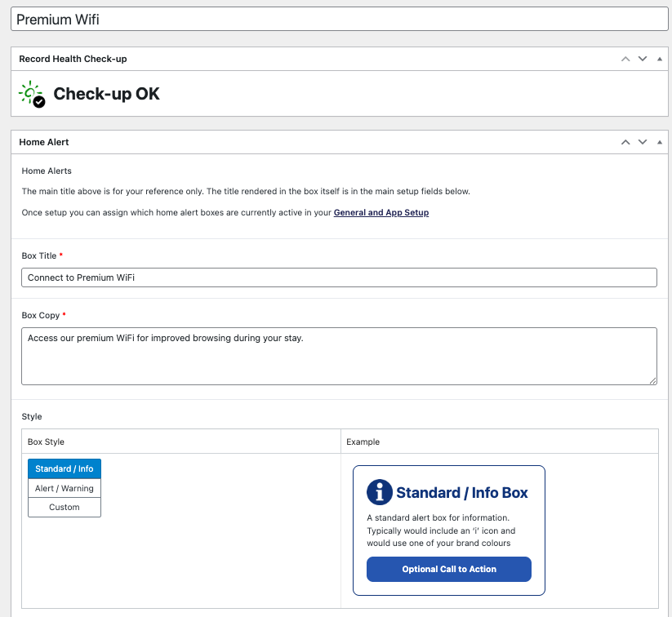Collapse the Home Alert panel
Screen dimensions: 672x617
coord(659,141)
